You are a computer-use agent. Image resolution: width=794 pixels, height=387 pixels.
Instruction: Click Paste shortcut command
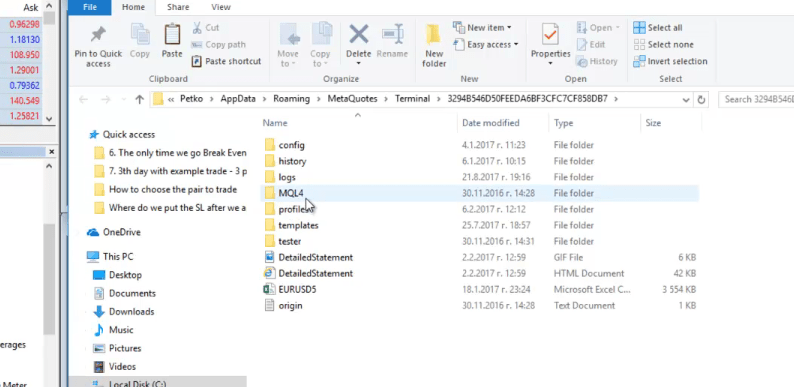(226, 61)
